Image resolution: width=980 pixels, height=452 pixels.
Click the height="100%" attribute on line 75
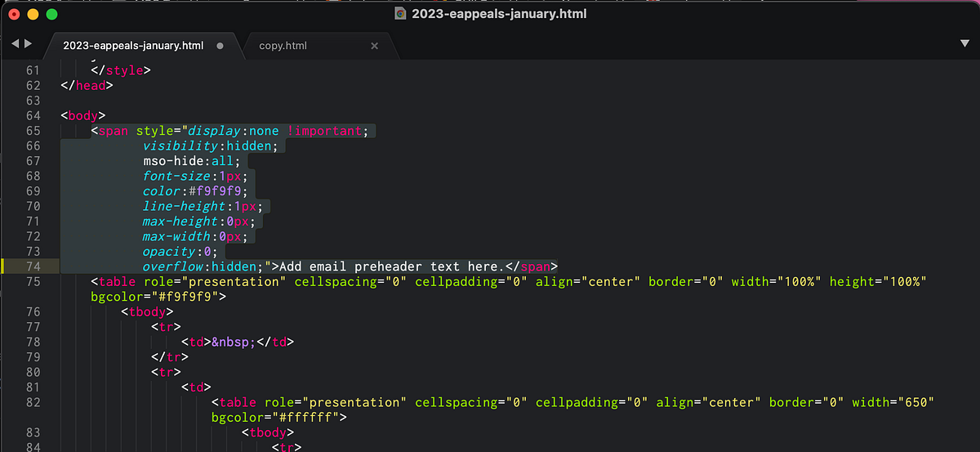(878, 282)
